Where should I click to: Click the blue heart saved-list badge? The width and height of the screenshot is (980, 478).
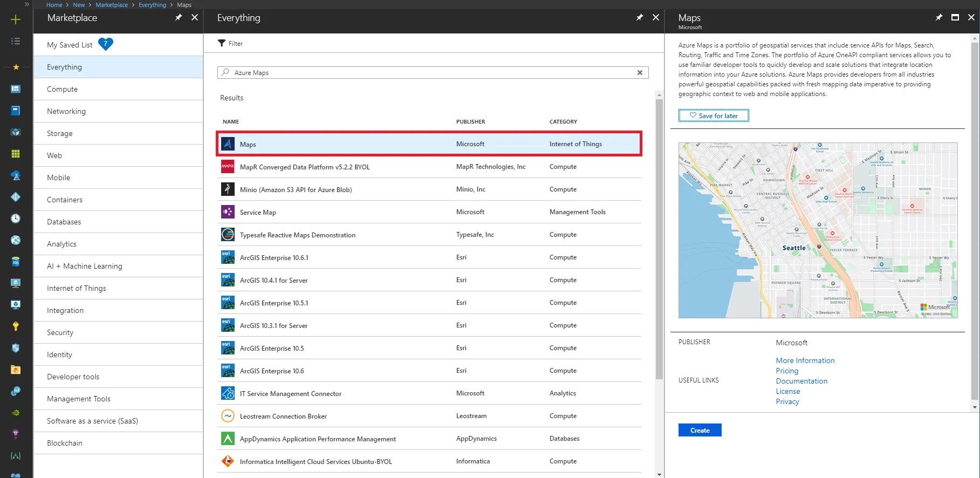106,44
